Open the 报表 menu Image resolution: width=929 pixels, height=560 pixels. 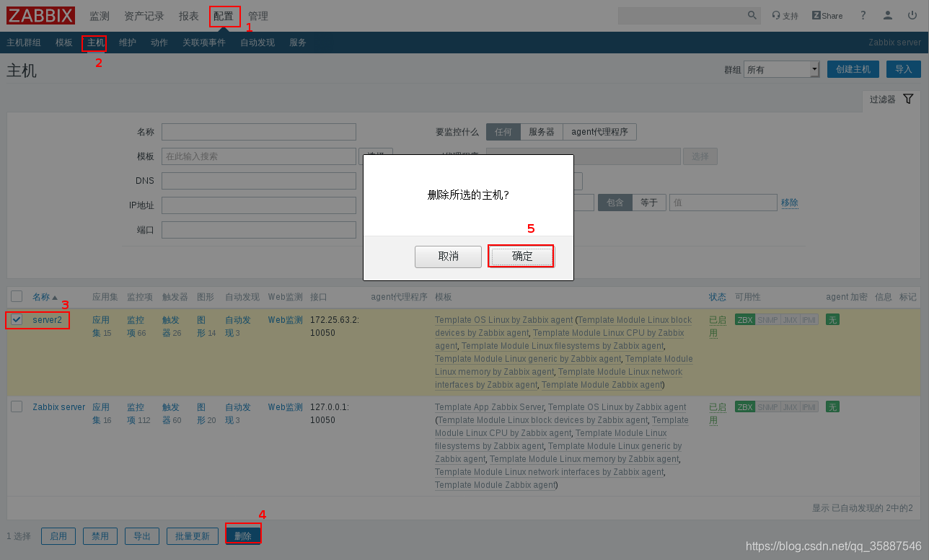(189, 16)
